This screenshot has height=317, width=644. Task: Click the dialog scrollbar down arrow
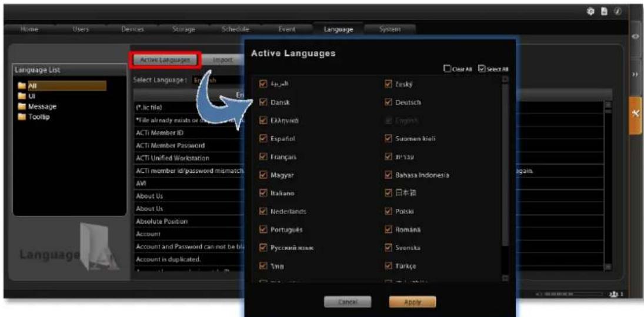(505, 278)
